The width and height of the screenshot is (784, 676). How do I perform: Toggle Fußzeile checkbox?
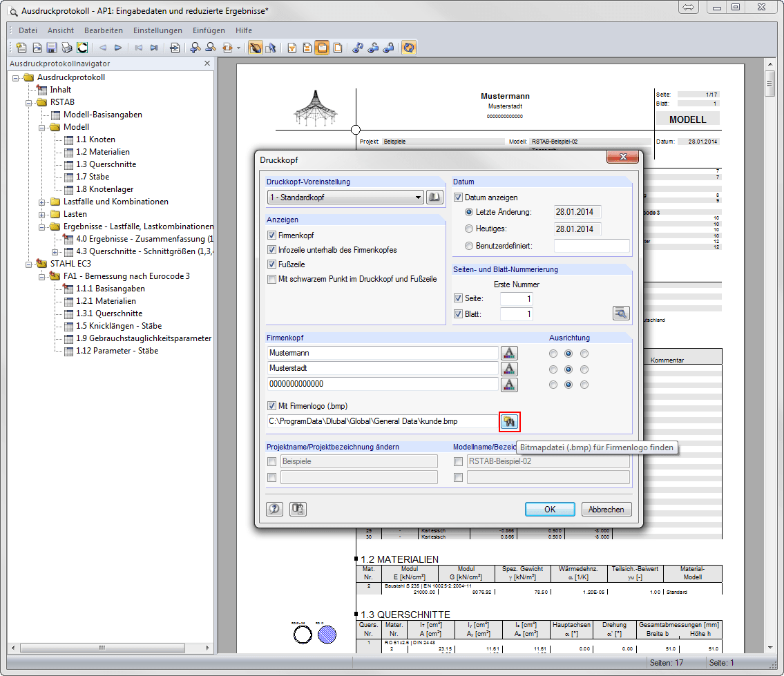tap(272, 264)
